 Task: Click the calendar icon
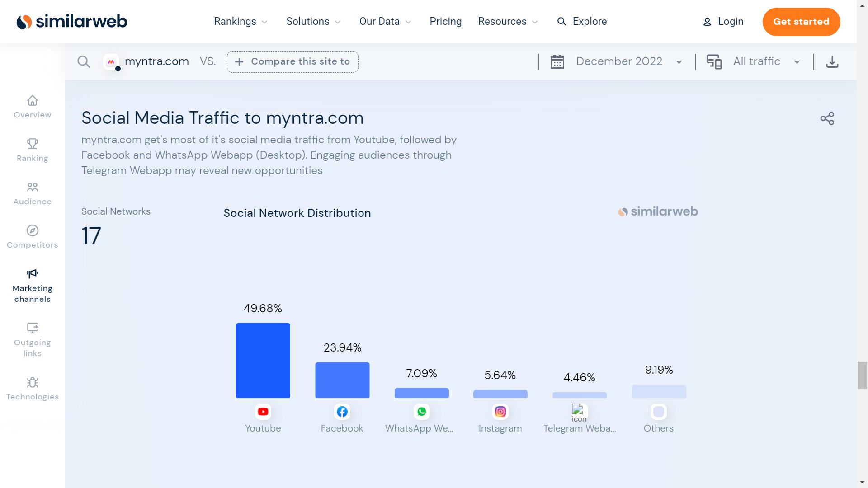(557, 61)
